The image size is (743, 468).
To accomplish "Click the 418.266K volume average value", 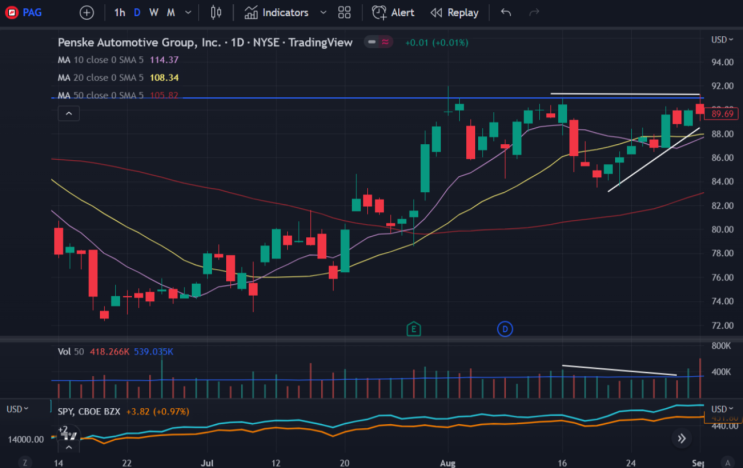I will [109, 352].
